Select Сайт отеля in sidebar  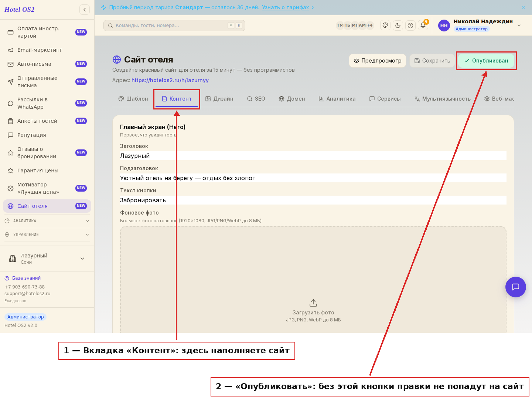tap(47, 206)
